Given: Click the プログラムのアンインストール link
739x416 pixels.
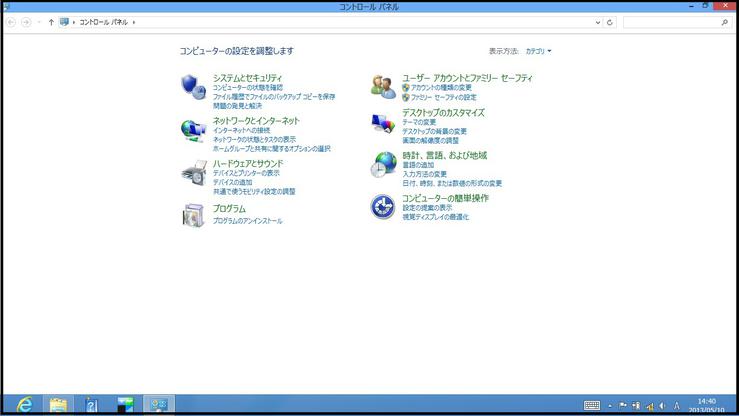Looking at the screenshot, I should click(247, 220).
